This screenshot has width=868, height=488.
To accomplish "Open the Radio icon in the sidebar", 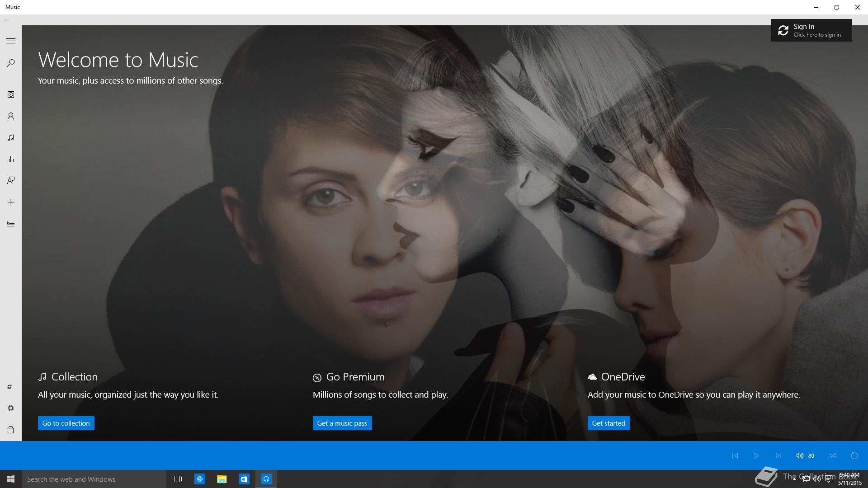I will [x=11, y=181].
